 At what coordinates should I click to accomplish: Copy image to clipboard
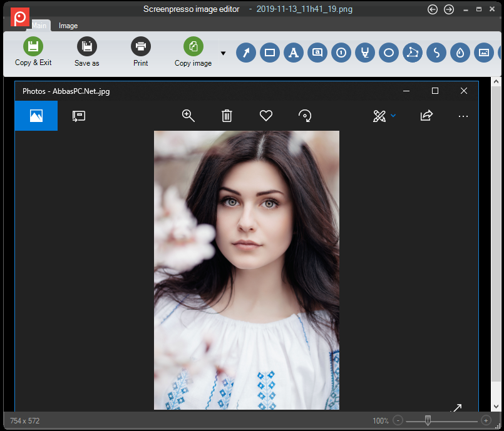point(193,52)
